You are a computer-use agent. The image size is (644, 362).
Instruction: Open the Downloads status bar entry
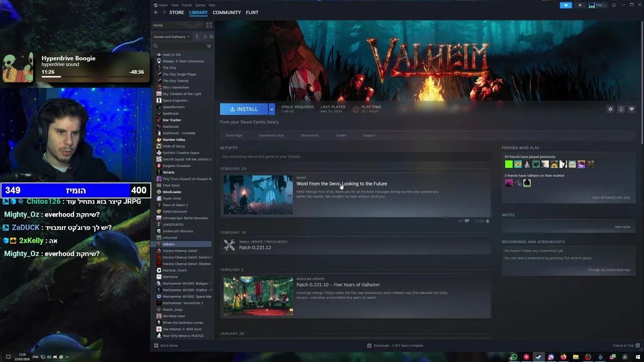tap(395, 345)
